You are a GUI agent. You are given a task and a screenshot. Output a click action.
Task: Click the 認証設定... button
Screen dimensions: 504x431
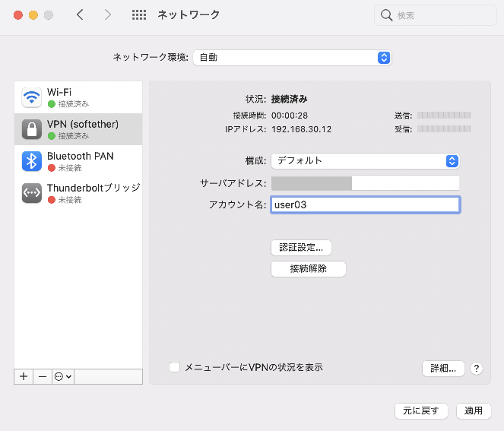(301, 248)
